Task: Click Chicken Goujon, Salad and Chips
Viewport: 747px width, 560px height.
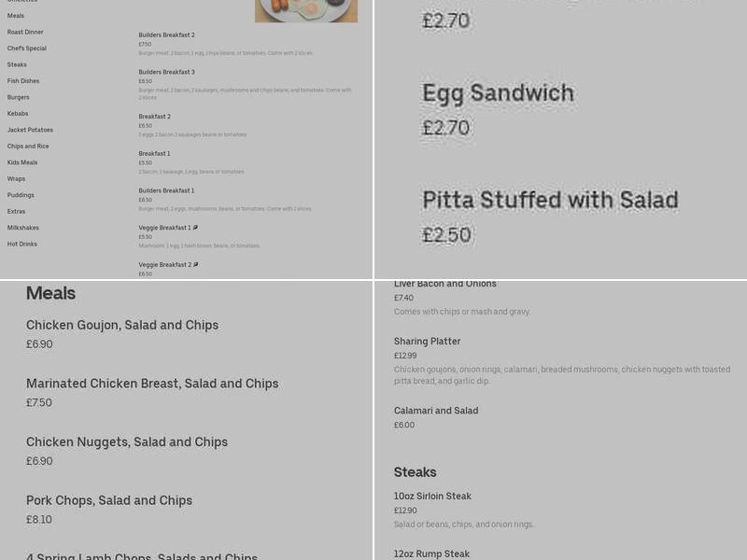Action: [122, 325]
